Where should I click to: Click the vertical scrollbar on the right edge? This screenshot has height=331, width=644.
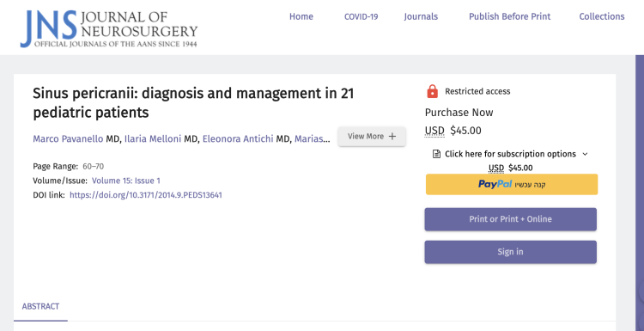point(640,193)
